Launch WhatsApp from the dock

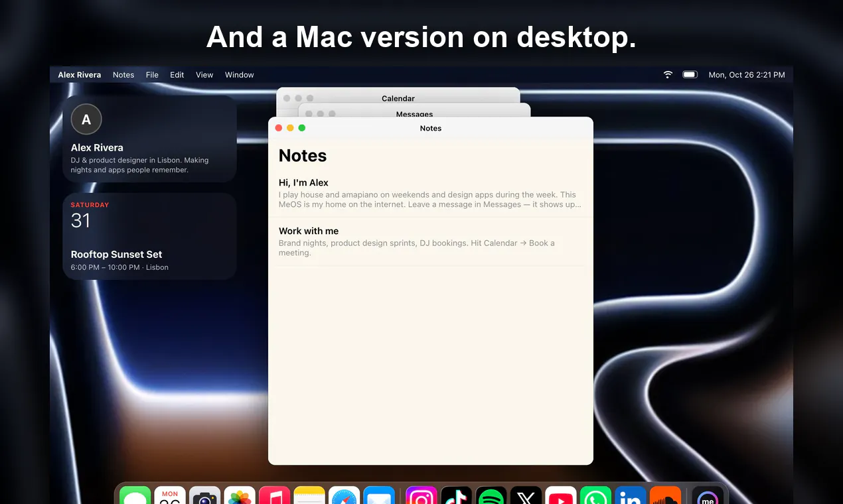point(595,495)
